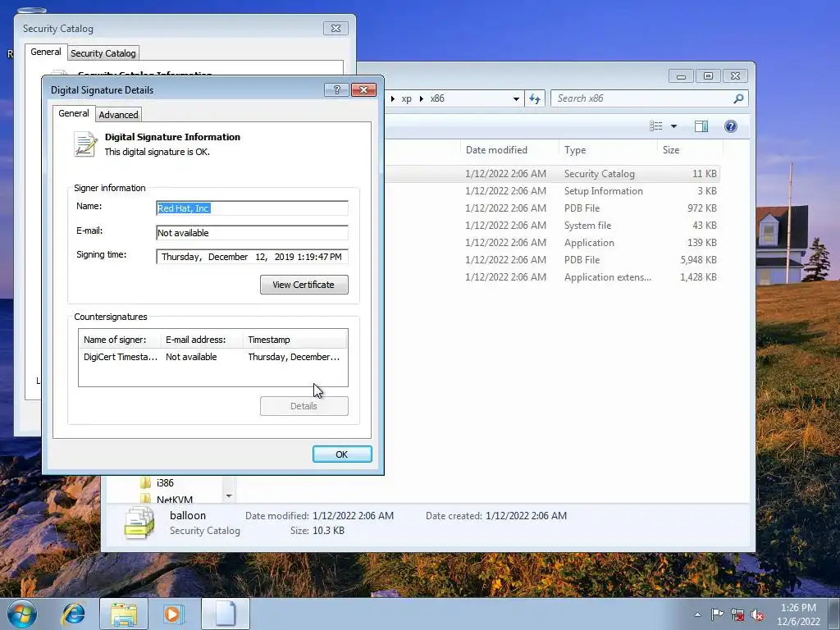This screenshot has height=630, width=840.
Task: Close the Digital Signature Details dialog
Action: click(x=363, y=89)
